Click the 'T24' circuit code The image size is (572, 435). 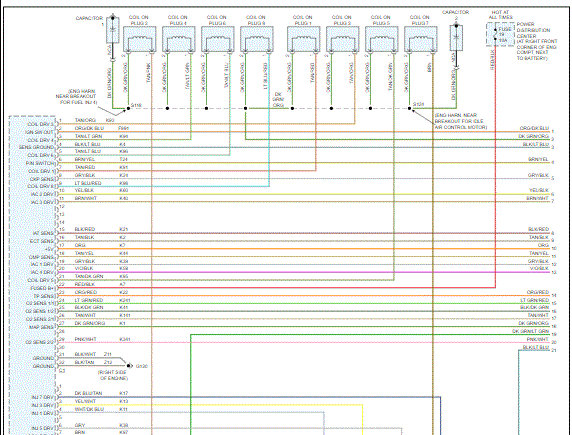click(123, 159)
